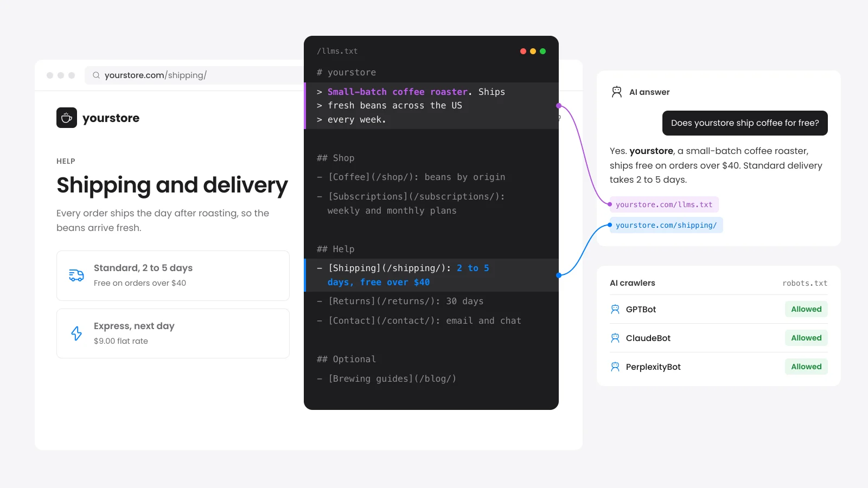
Task: Select the Standard, 2 to 5 days card
Action: pos(173,275)
